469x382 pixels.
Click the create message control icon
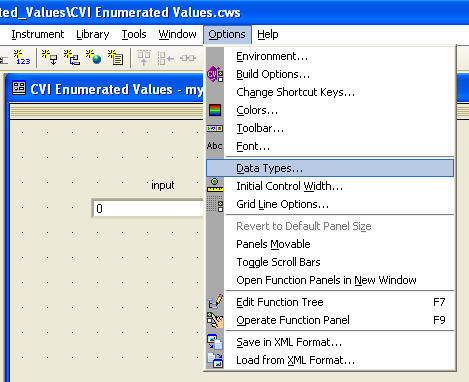click(116, 57)
